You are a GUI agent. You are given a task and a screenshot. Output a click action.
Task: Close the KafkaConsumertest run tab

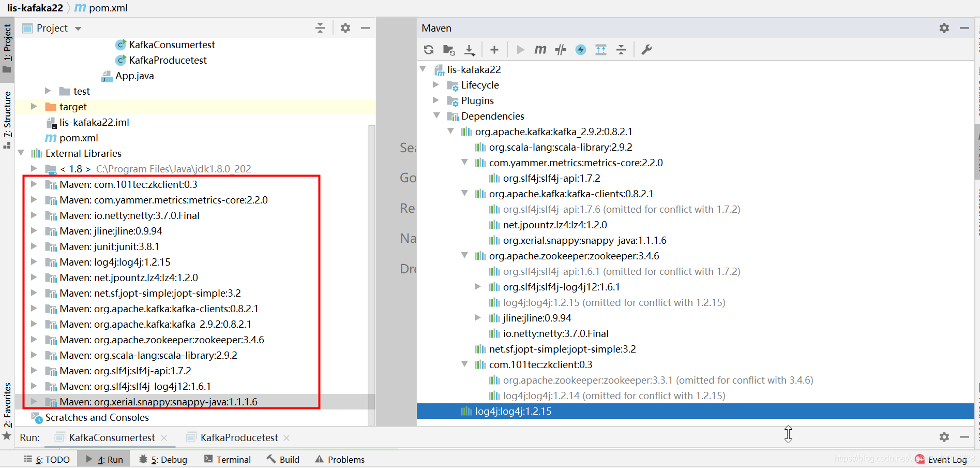click(x=164, y=438)
